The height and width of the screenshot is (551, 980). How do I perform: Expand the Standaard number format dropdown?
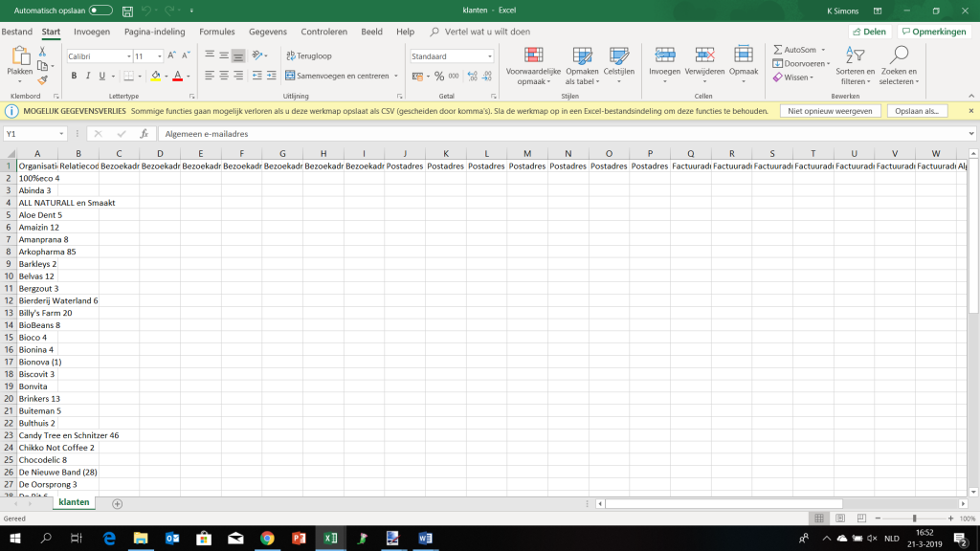[x=490, y=56]
